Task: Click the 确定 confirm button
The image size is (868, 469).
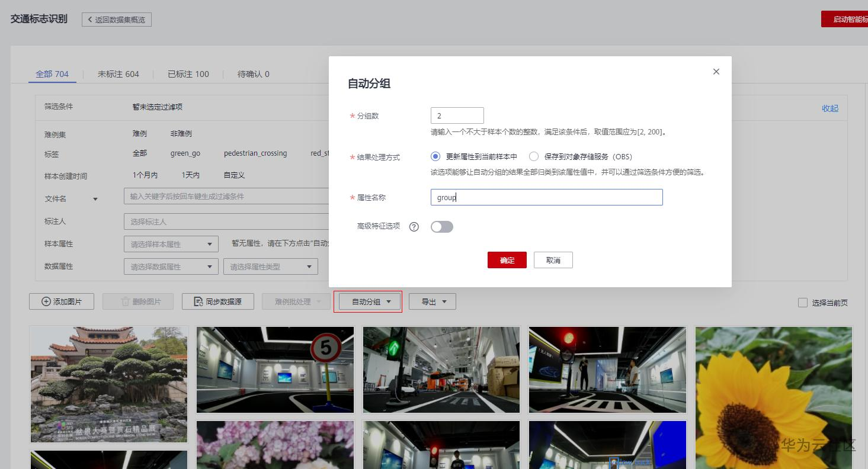Action: click(x=507, y=260)
